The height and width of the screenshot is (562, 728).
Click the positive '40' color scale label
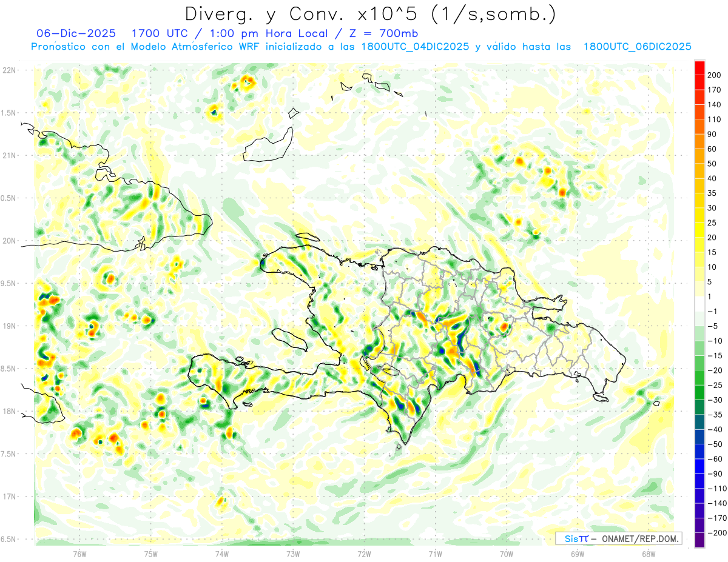pos(712,179)
